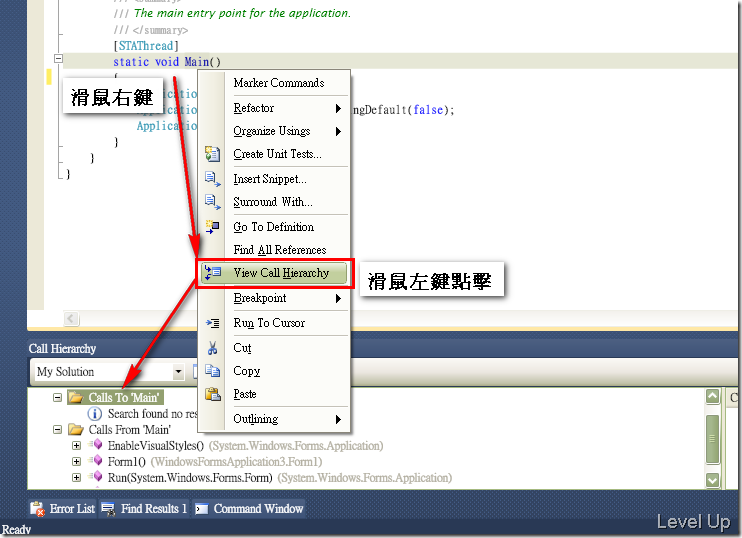Open the My Solution scope dropdown
This screenshot has height=538, width=742.
[178, 372]
